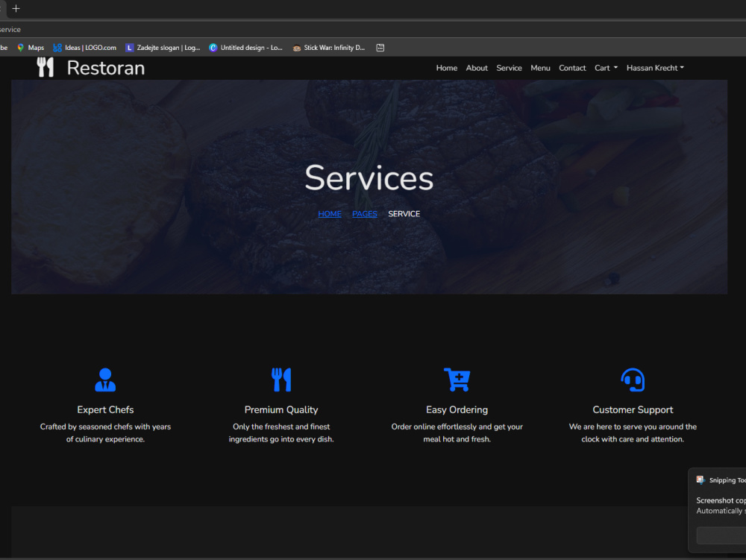Click the PAGES breadcrumb link
The width and height of the screenshot is (746, 560).
point(365,214)
